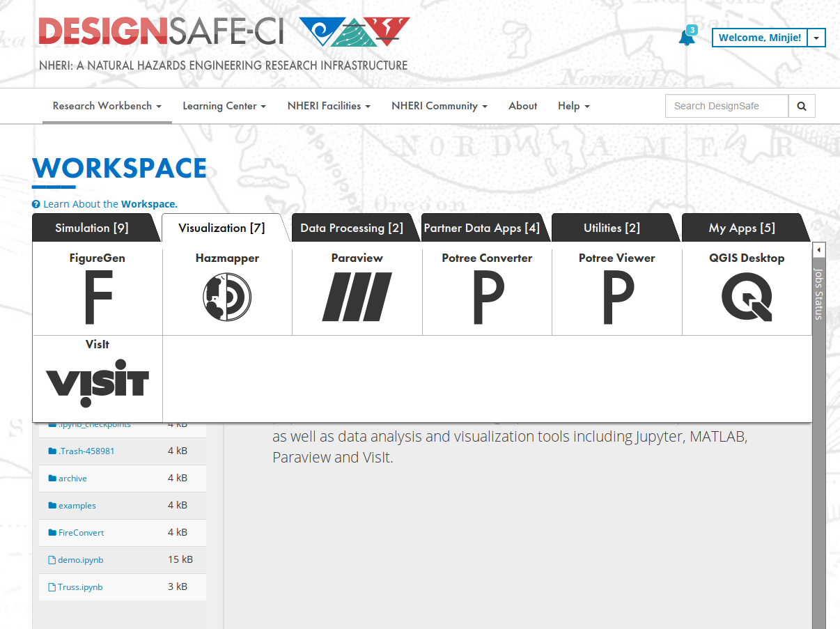
Task: Click the 3 kB size of Truss.ipynb
Action: [178, 587]
